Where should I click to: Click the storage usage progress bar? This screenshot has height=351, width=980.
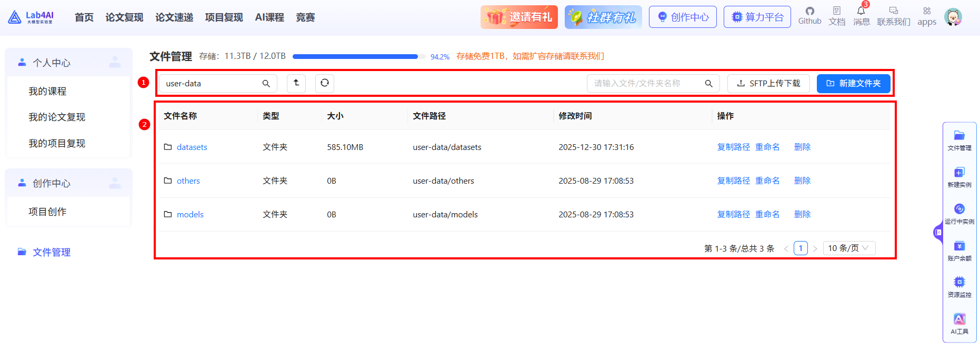coord(359,56)
